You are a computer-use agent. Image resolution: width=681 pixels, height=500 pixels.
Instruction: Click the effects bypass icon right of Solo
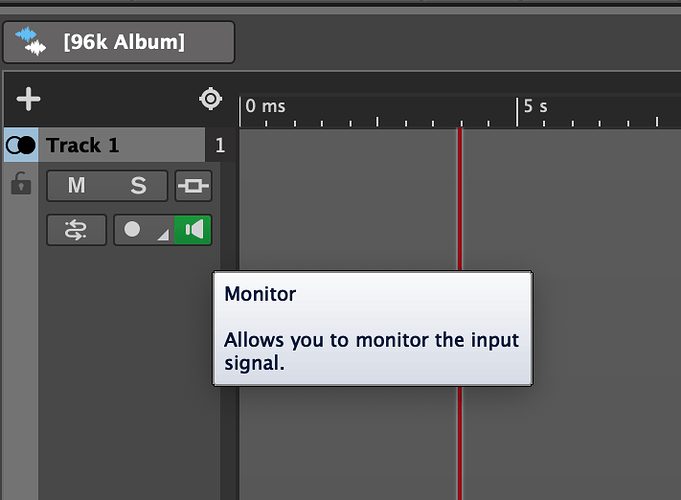point(193,186)
